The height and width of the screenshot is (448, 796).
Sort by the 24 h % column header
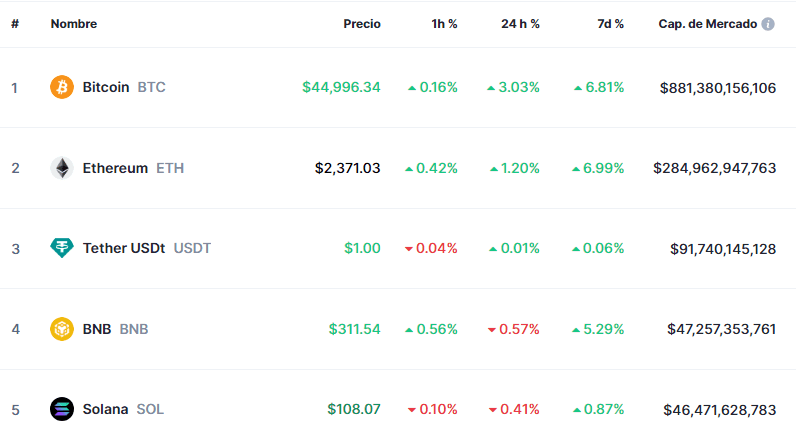(520, 24)
